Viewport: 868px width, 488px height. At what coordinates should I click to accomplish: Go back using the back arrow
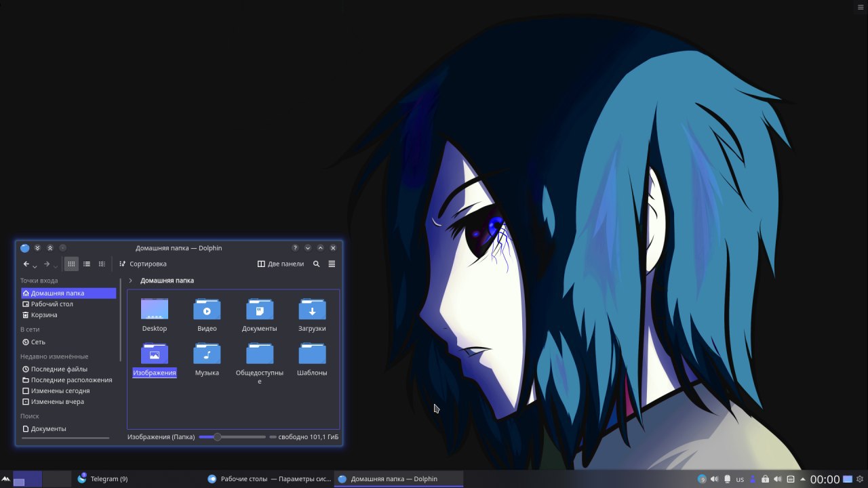(x=26, y=264)
